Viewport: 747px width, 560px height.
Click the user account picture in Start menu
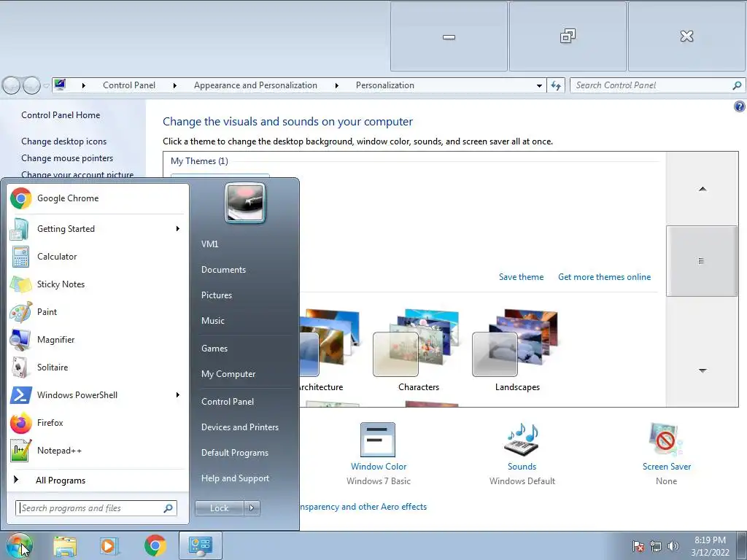[245, 203]
